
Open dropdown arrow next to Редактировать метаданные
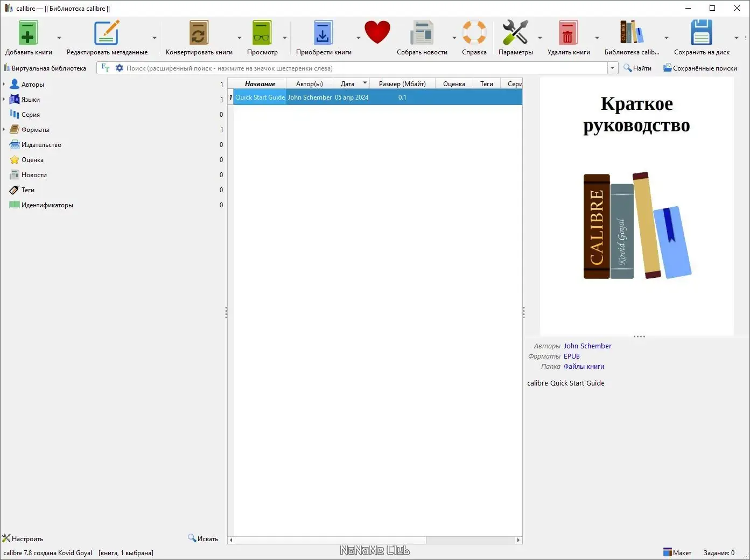(155, 38)
